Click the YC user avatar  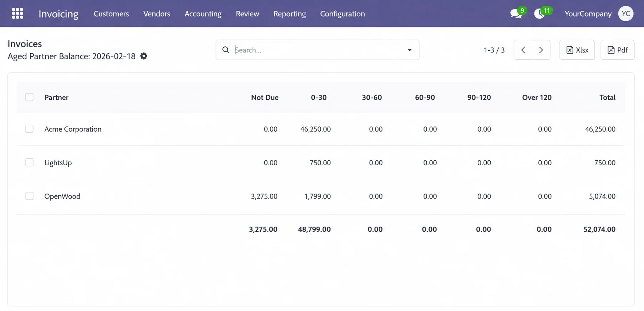[625, 14]
